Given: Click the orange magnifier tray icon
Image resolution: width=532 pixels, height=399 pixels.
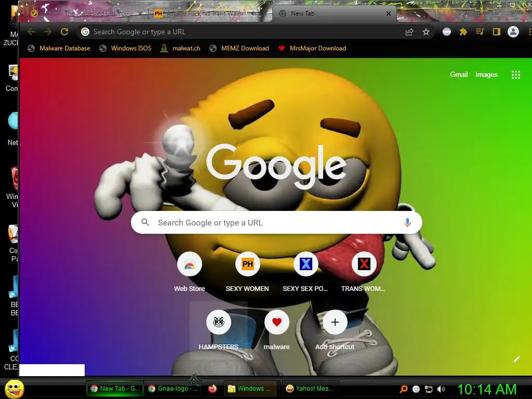Looking at the screenshot, I should click(403, 389).
